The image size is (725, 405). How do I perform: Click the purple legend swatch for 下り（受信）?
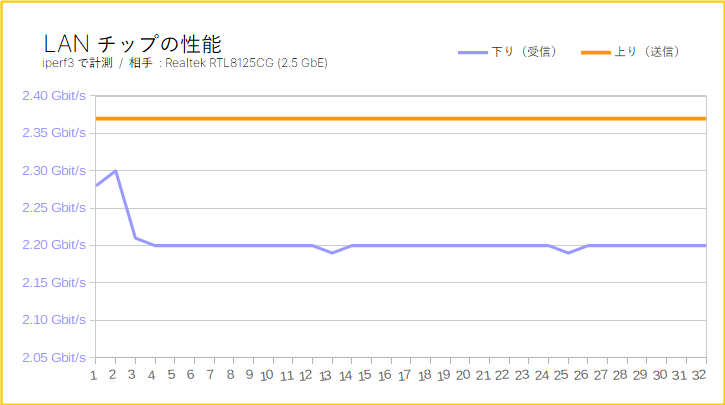(473, 52)
